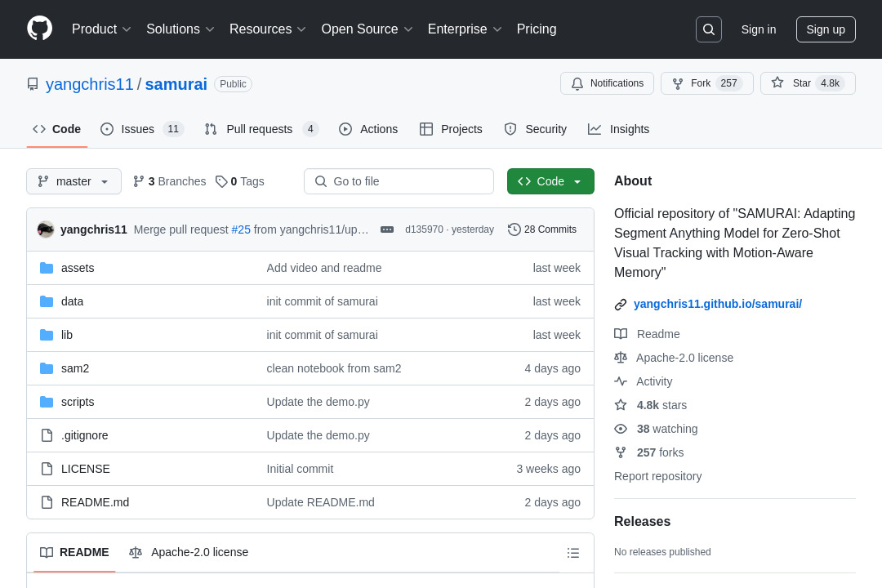Click the Readme book icon in About
Viewport: 882px width, 588px height.
(x=621, y=334)
